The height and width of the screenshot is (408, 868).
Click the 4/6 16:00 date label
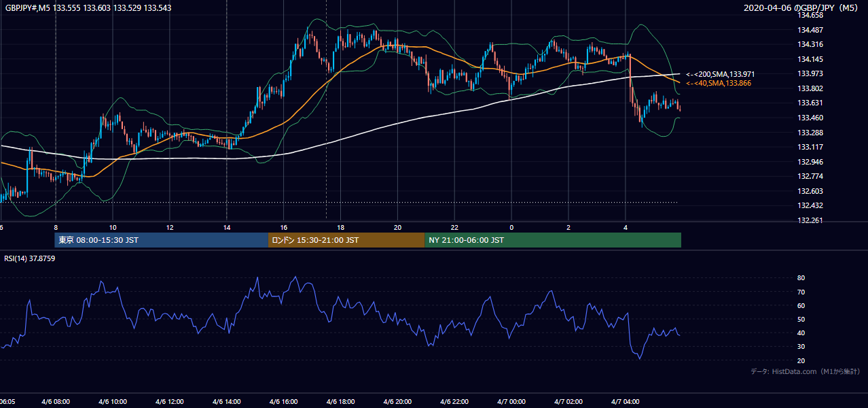point(284,402)
